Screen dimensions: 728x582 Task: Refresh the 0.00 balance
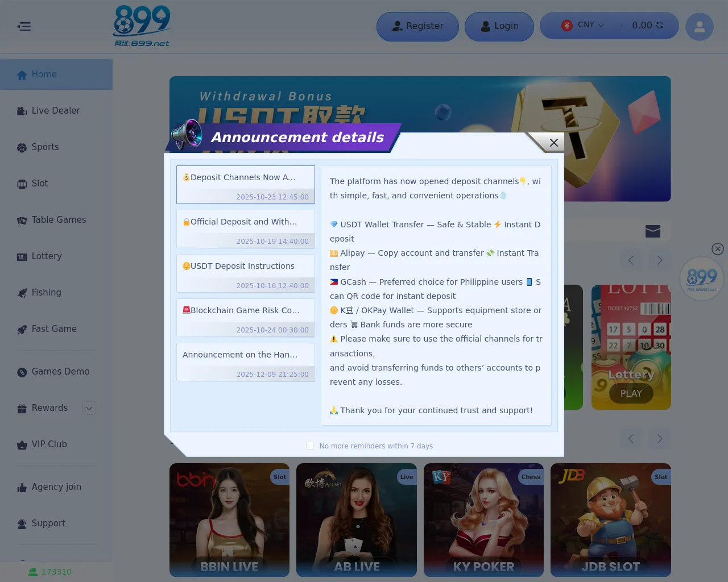[660, 26]
